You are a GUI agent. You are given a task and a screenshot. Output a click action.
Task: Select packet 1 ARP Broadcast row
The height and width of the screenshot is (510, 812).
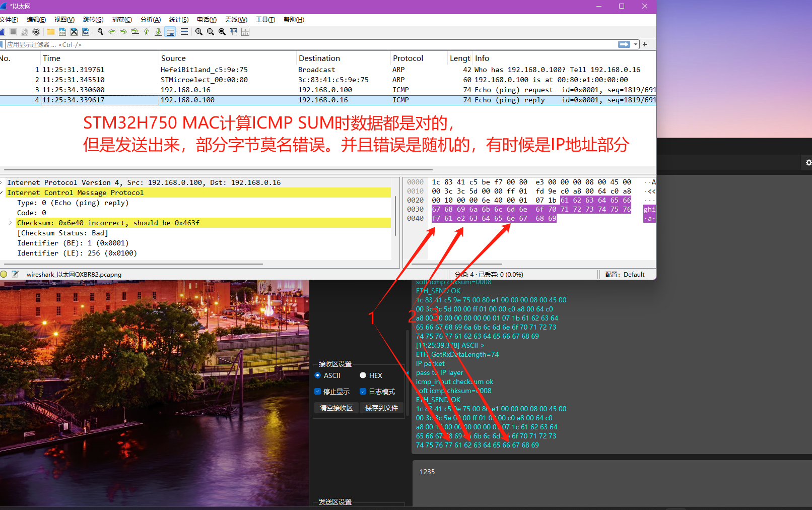328,70
